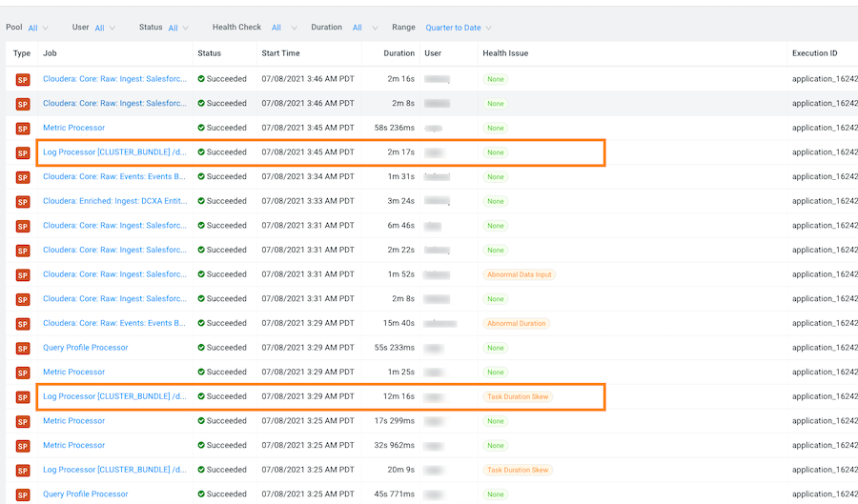The image size is (858, 504).
Task: Click the SP icon for the DCXA Entit job row
Action: point(22,202)
